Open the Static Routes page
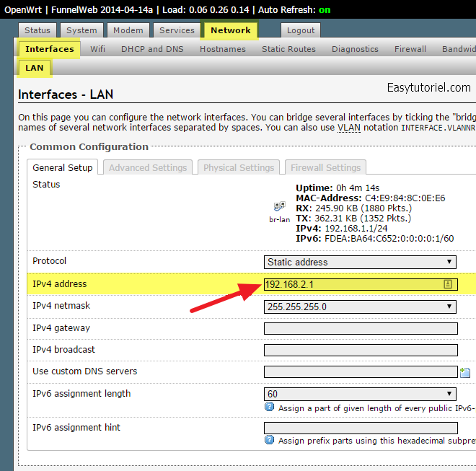The height and width of the screenshot is (471, 476). 288,49
